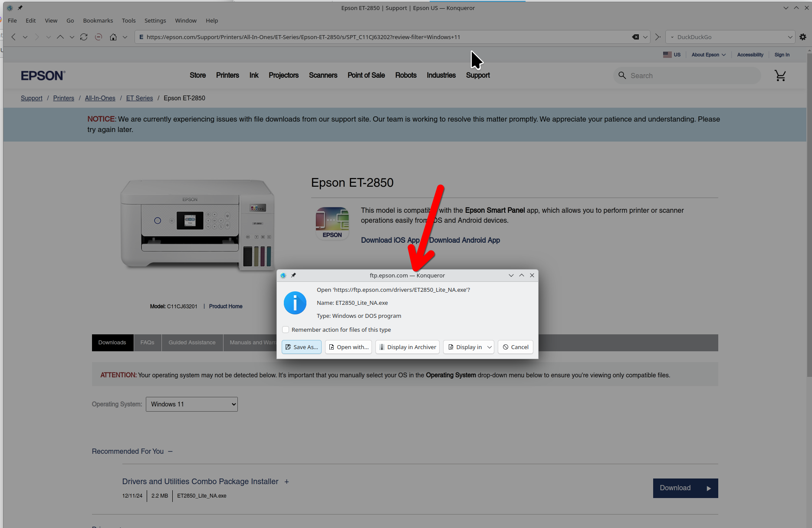The height and width of the screenshot is (528, 812).
Task: Open the shopping cart icon
Action: point(780,76)
